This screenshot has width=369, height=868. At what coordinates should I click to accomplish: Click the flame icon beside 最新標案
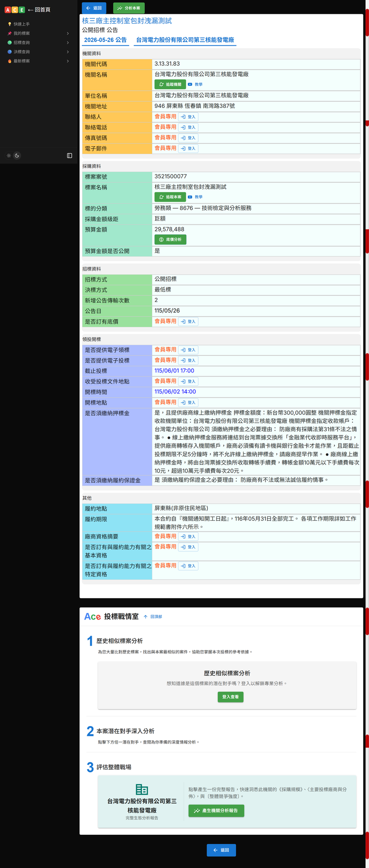coord(9,61)
